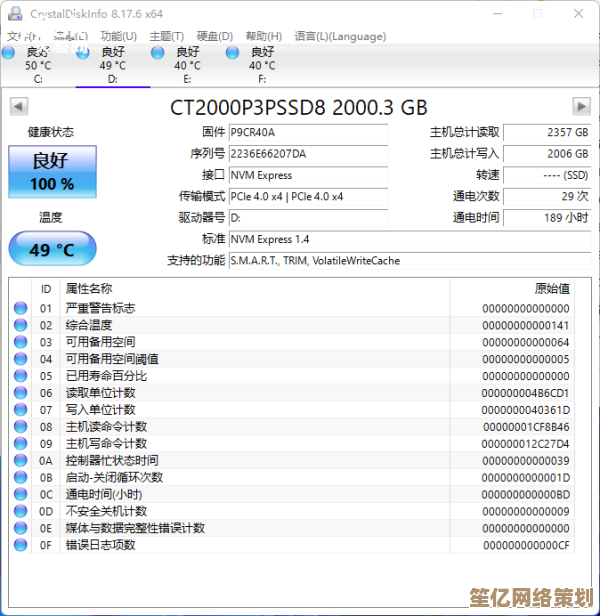Click the 49 °C temperature button
Screen dimensions: 600x616
(52, 249)
